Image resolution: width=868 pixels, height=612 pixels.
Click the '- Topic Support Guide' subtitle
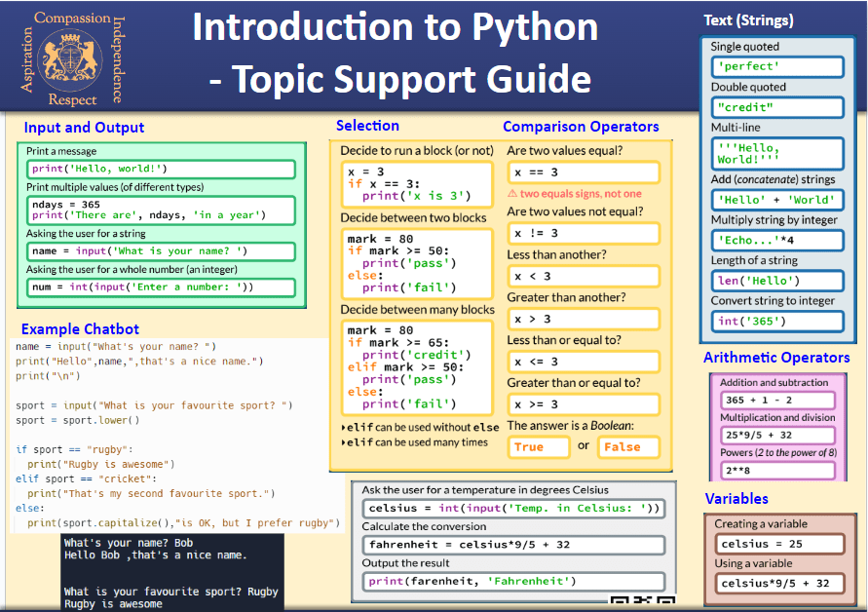pyautogui.click(x=400, y=79)
